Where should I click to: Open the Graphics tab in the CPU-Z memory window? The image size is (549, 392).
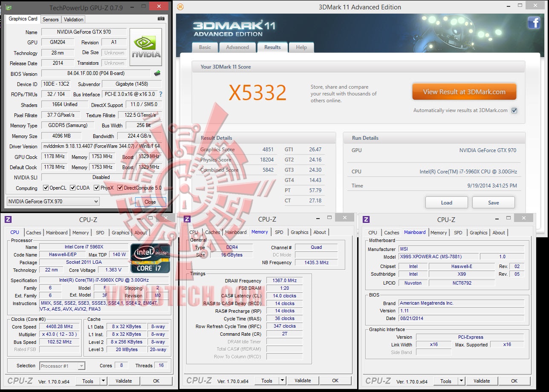300,233
